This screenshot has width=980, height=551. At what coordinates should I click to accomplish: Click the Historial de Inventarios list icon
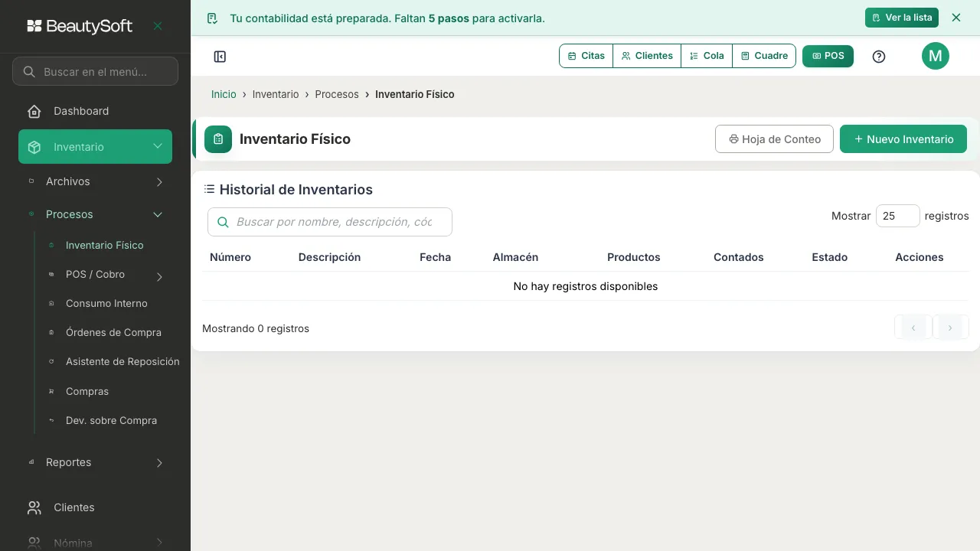tap(209, 189)
